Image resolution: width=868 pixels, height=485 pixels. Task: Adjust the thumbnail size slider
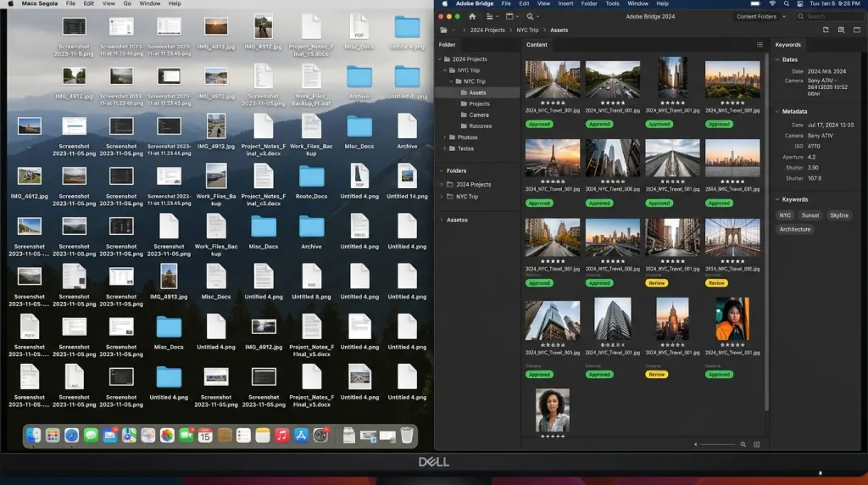point(717,444)
